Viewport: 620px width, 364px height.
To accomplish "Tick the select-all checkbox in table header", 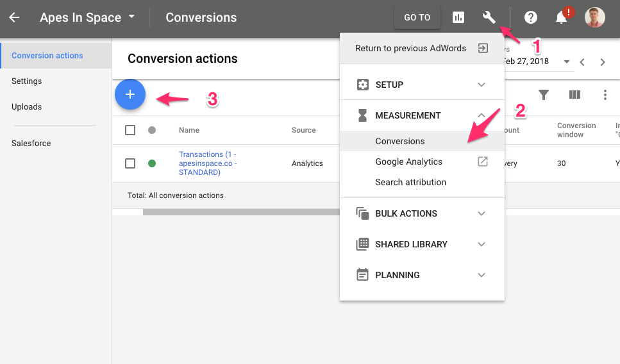I will pos(130,130).
